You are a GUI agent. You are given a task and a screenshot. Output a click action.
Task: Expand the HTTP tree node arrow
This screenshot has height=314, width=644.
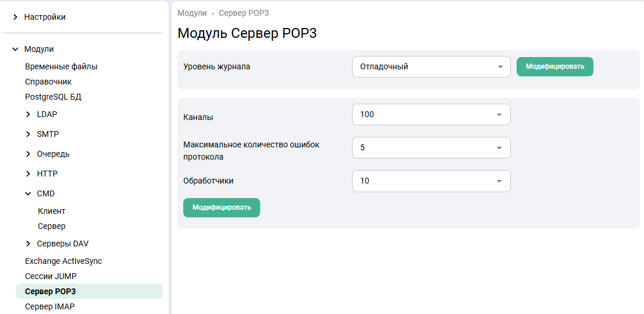tap(28, 174)
